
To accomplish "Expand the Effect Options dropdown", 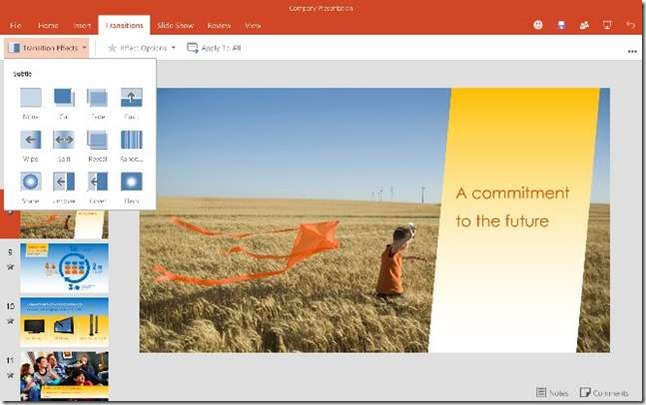I will 141,47.
